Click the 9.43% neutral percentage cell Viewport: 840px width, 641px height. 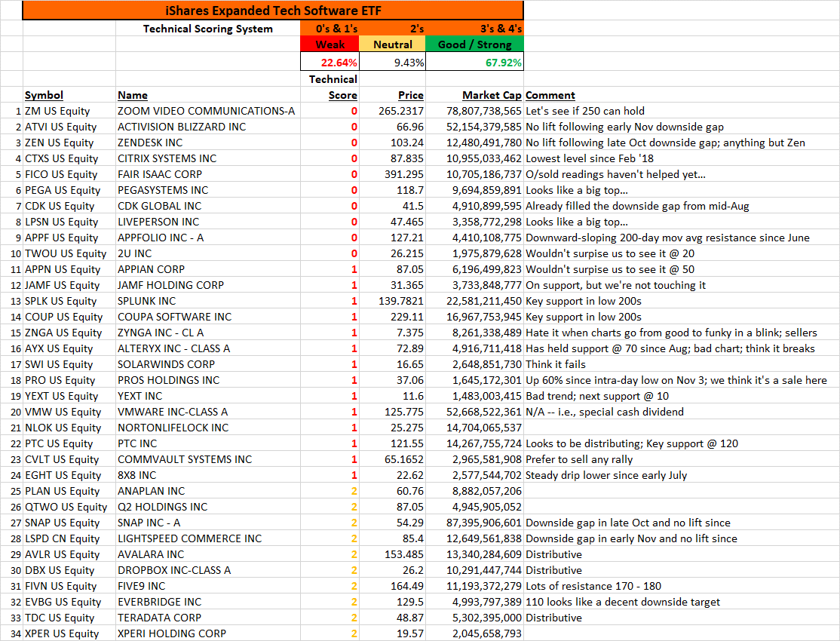392,62
